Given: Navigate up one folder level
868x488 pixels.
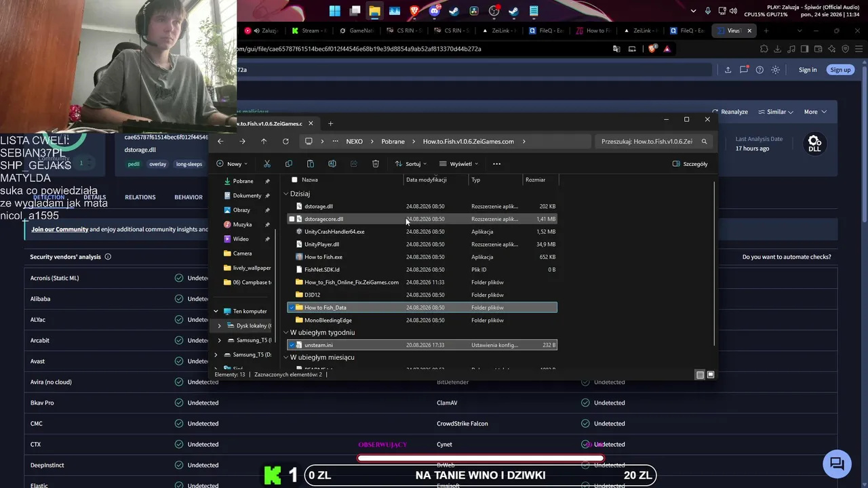Looking at the screenshot, I should [x=264, y=142].
